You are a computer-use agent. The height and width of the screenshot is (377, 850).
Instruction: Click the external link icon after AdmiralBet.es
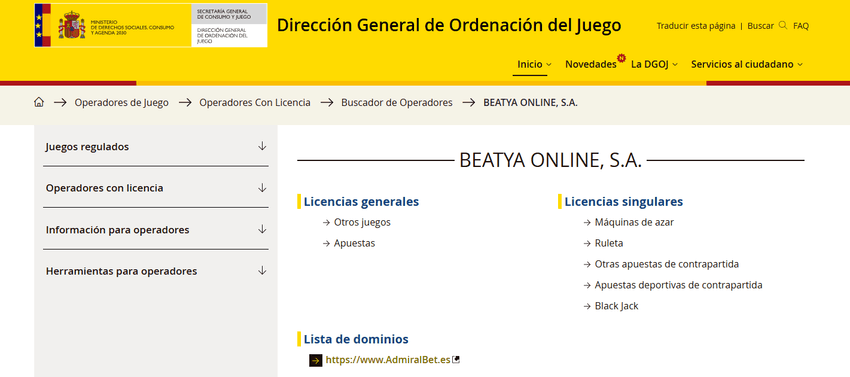pos(456,359)
